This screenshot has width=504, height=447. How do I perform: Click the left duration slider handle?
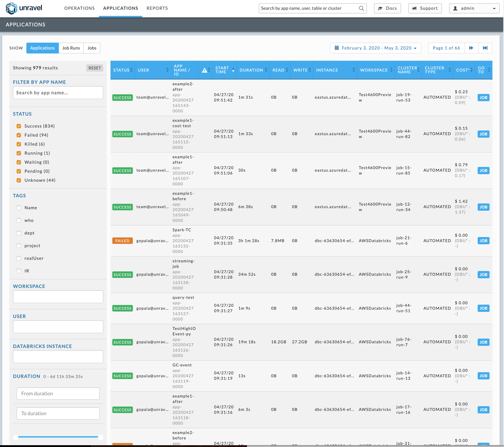point(16,437)
